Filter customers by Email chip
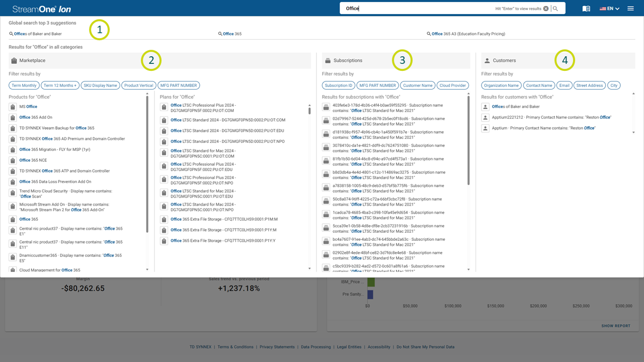644x362 pixels. point(565,85)
